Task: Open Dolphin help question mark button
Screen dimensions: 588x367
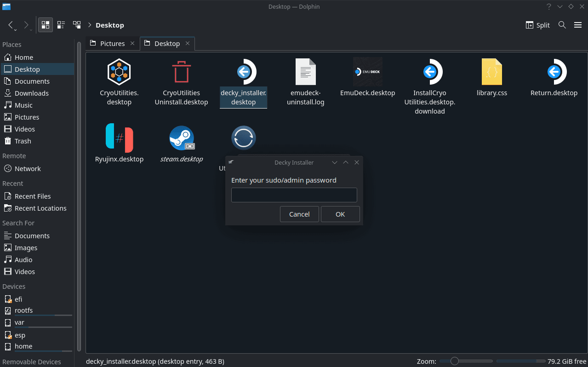Action: click(x=548, y=6)
